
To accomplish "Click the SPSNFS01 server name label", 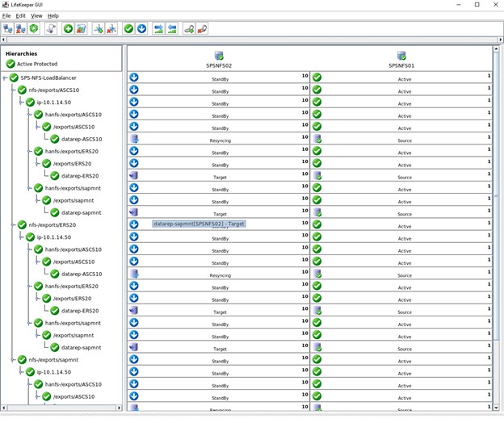I will point(401,65).
